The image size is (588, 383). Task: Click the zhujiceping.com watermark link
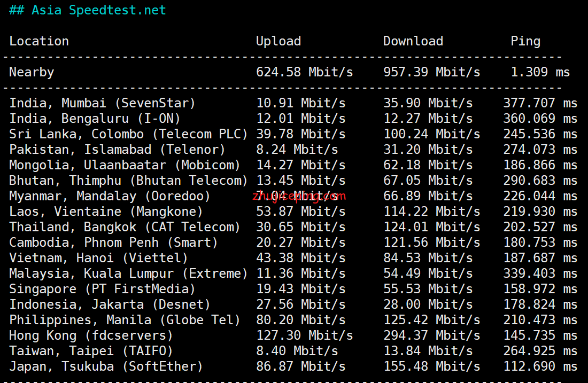(300, 196)
